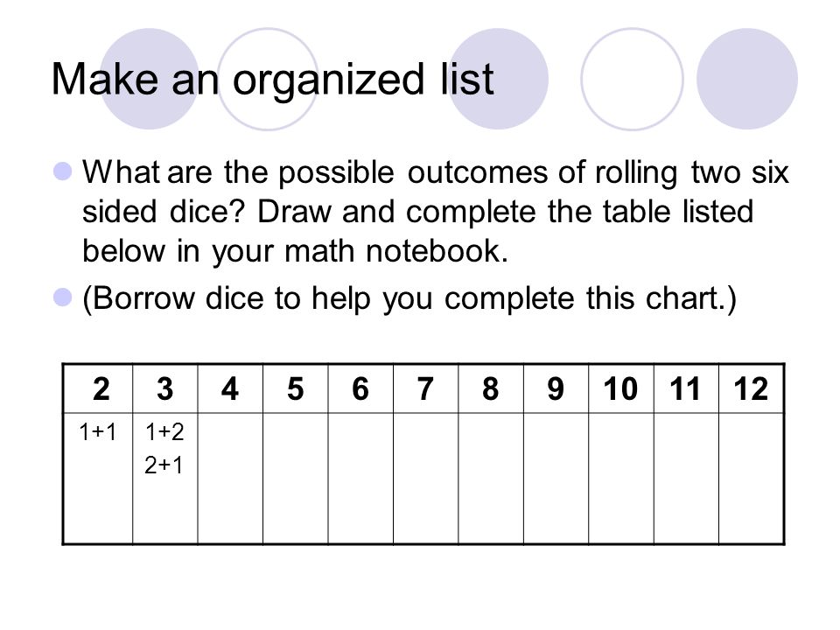
Task: Select the table header cell labeled 4
Action: click(230, 388)
